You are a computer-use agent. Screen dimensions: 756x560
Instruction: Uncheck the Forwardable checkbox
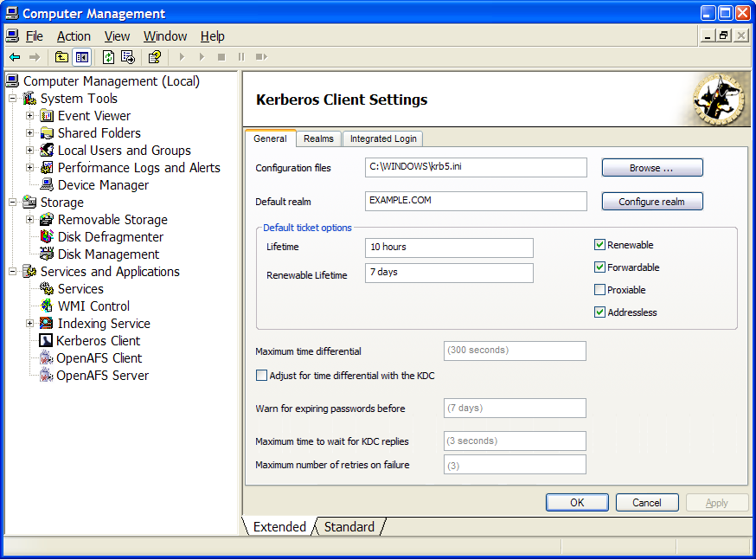[599, 267]
